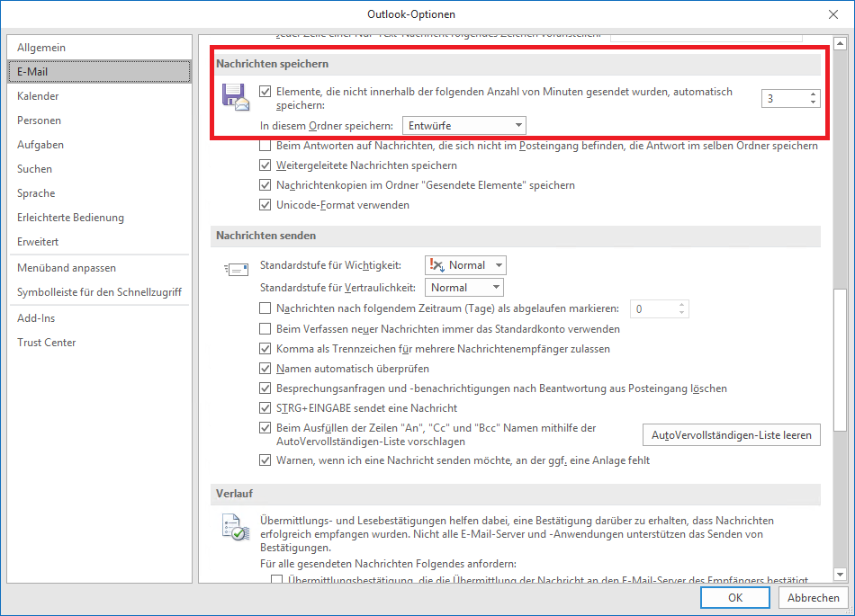
Task: Click AutoVervollständigen-Liste leeren button
Action: point(731,435)
